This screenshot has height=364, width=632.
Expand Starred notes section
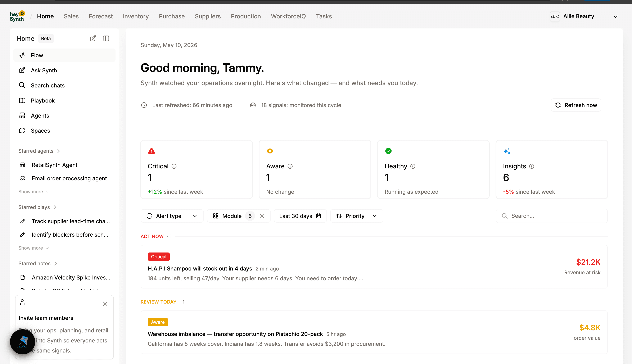pos(38,264)
